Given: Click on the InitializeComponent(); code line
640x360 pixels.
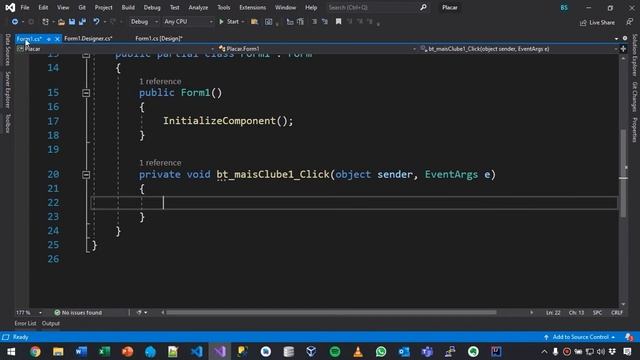Looking at the screenshot, I should click(x=228, y=121).
